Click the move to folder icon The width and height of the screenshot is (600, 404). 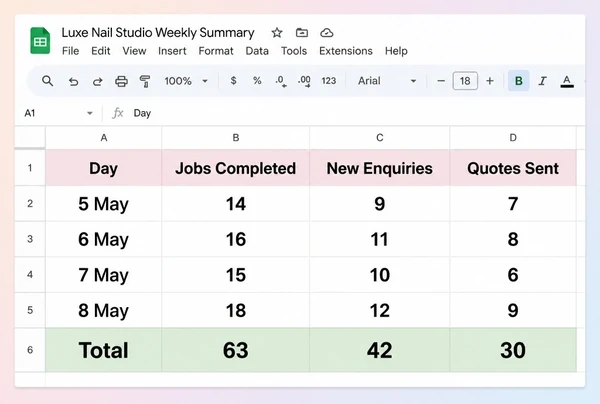[x=302, y=33]
